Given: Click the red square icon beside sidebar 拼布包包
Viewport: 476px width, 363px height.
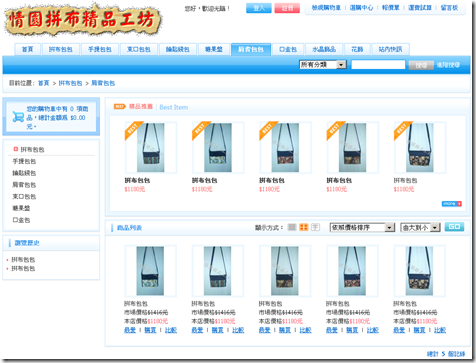Looking at the screenshot, I should (x=15, y=149).
